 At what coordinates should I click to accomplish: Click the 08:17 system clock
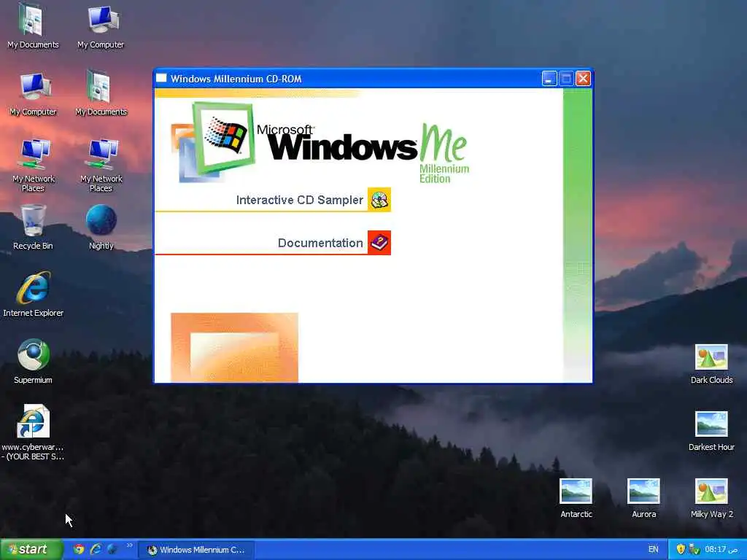point(721,549)
